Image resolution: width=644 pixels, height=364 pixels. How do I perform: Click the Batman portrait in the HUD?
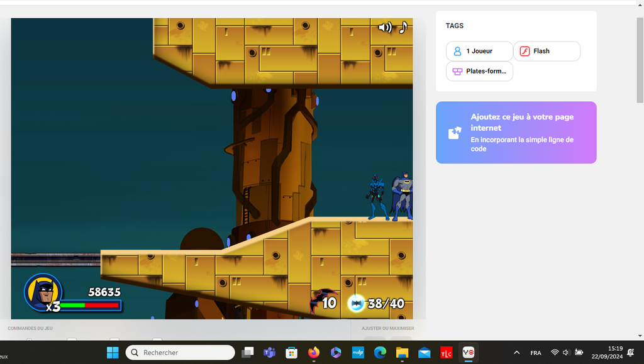(x=43, y=292)
